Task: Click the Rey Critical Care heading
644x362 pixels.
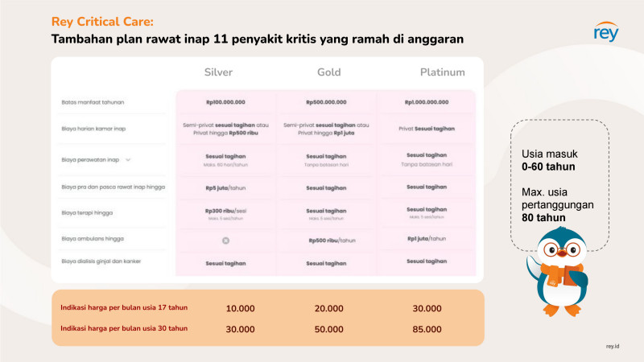Action: click(102, 22)
